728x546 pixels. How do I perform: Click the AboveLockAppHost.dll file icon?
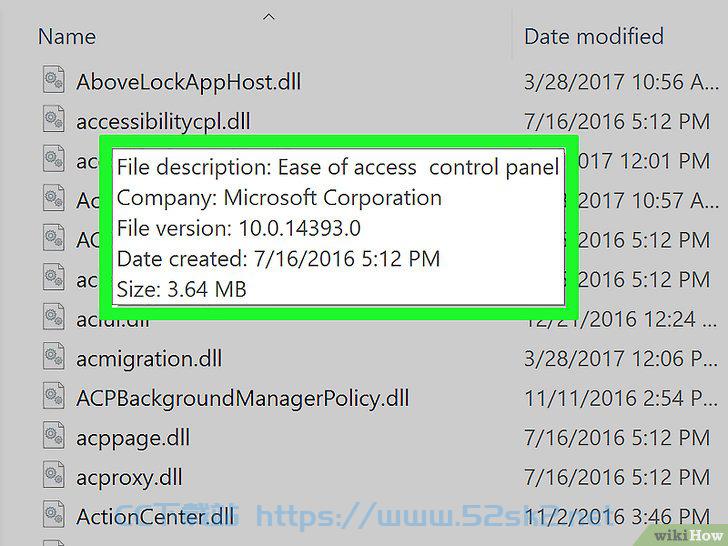click(x=54, y=80)
